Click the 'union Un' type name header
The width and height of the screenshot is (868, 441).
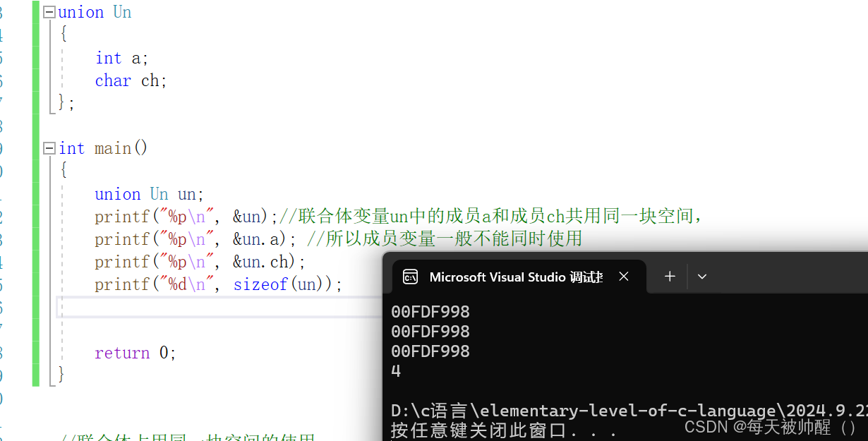(x=95, y=12)
